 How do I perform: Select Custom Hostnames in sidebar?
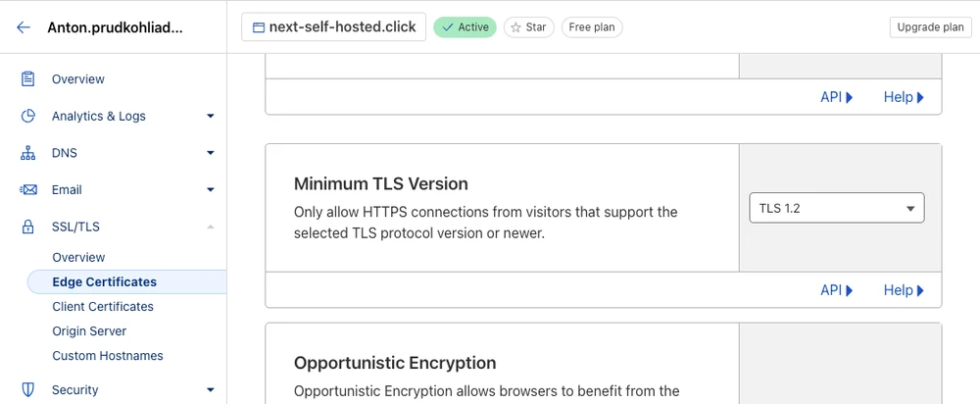tap(108, 356)
